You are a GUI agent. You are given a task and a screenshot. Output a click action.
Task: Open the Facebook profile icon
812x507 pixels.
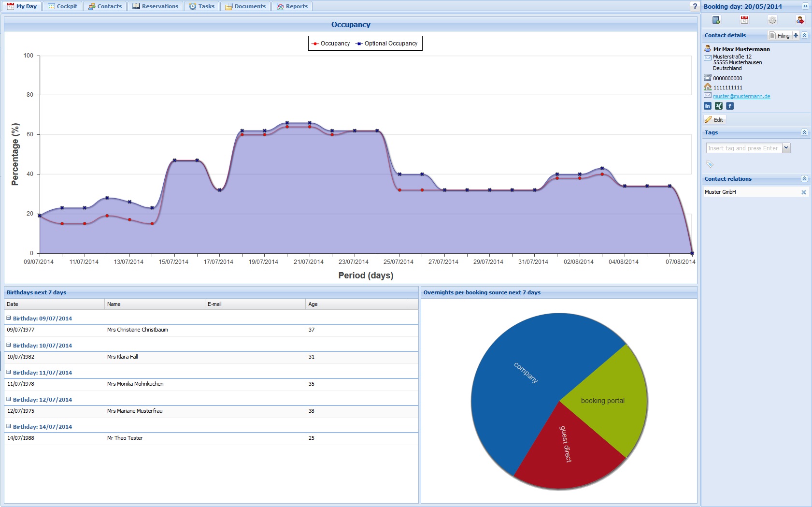pyautogui.click(x=730, y=106)
